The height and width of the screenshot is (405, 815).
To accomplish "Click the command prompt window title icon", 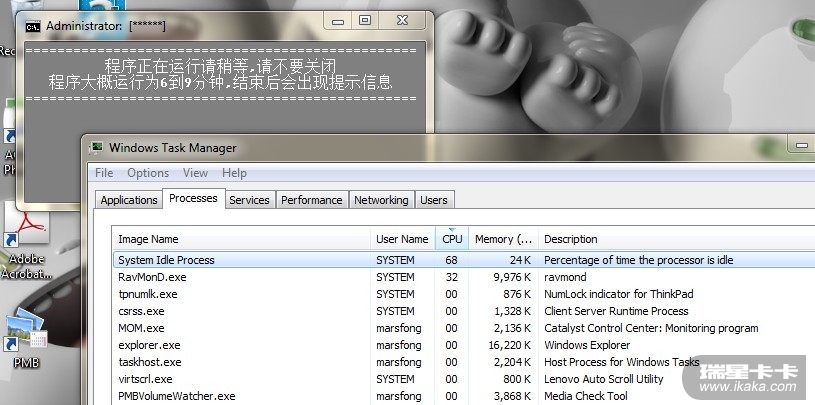I will point(33,26).
